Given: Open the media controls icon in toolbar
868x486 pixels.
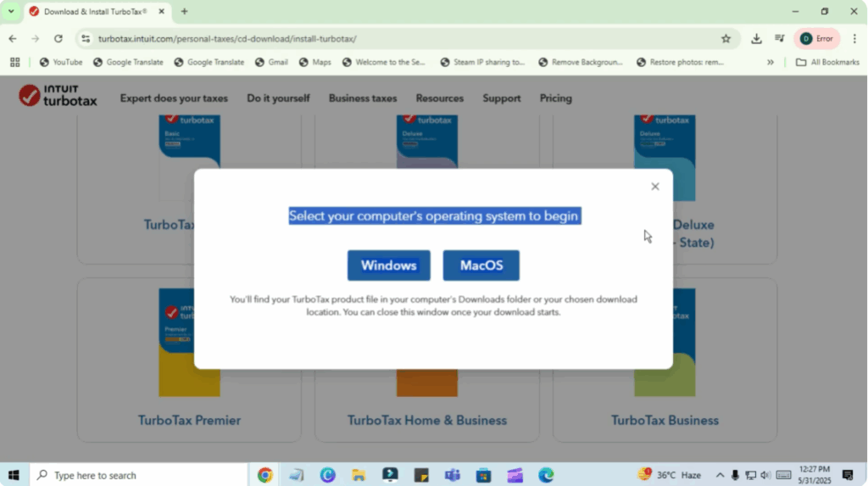Looking at the screenshot, I should [x=779, y=38].
